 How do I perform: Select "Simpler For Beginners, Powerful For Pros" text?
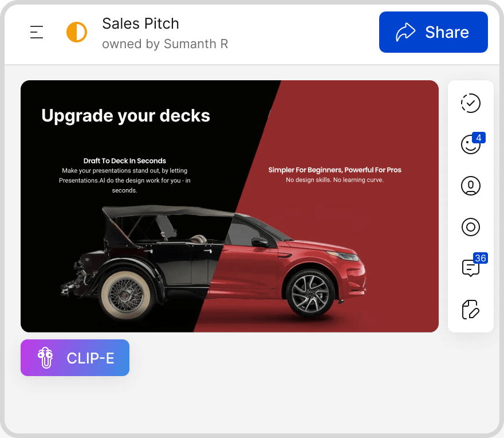pos(334,170)
